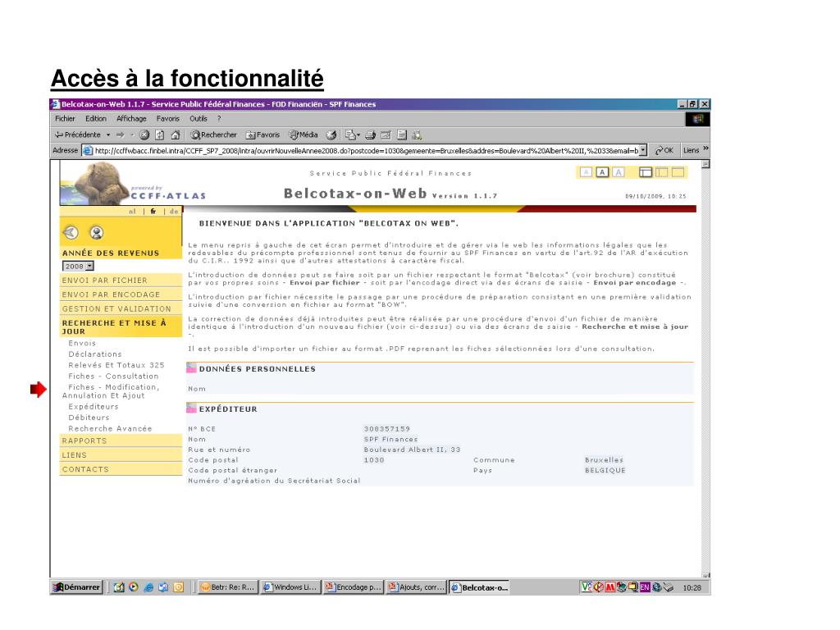
Task: Open Envoi par encodage menu
Action: click(121, 294)
